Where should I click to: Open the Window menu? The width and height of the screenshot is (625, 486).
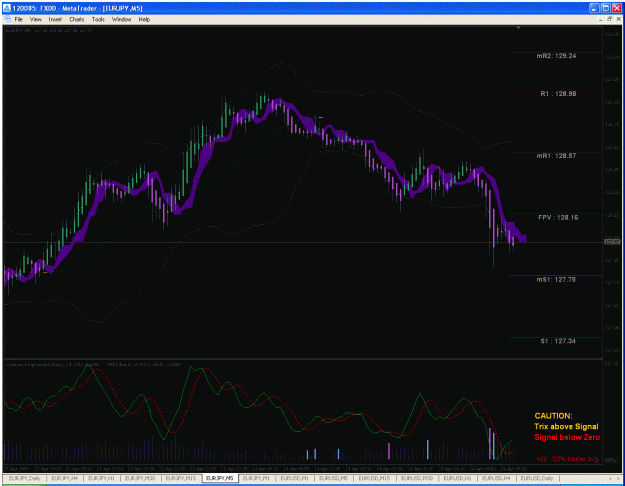pos(121,19)
